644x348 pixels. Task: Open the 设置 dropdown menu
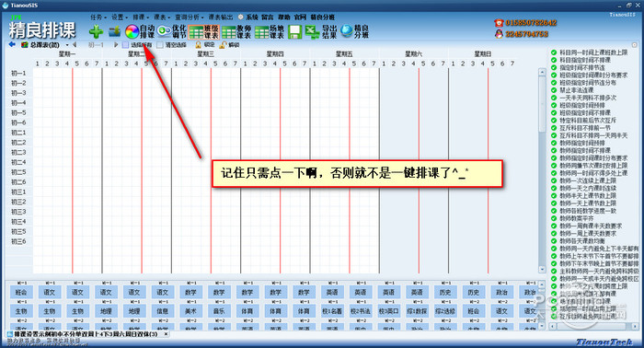120,17
